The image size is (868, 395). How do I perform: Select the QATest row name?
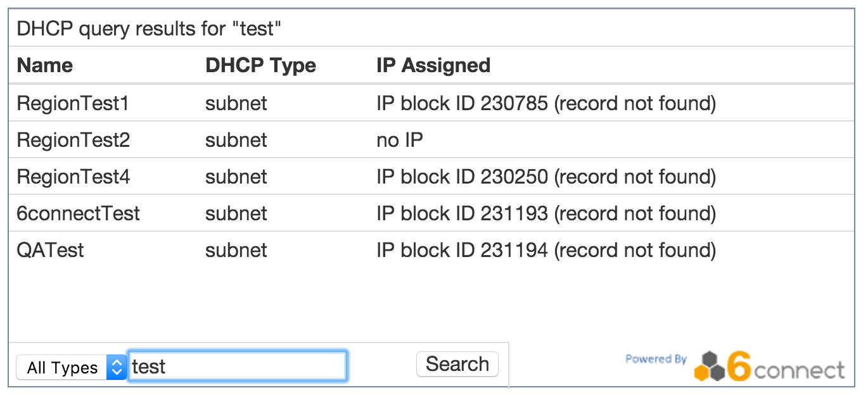[x=50, y=250]
